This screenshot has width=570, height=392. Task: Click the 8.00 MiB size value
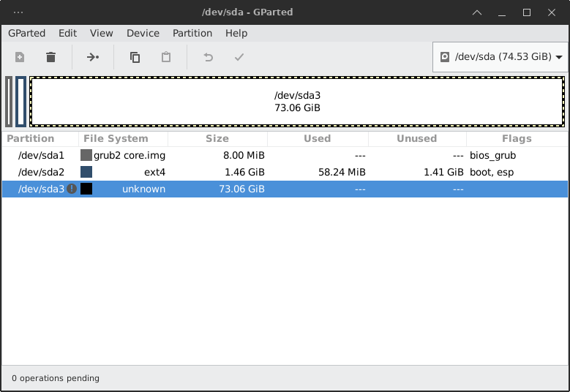click(x=244, y=156)
